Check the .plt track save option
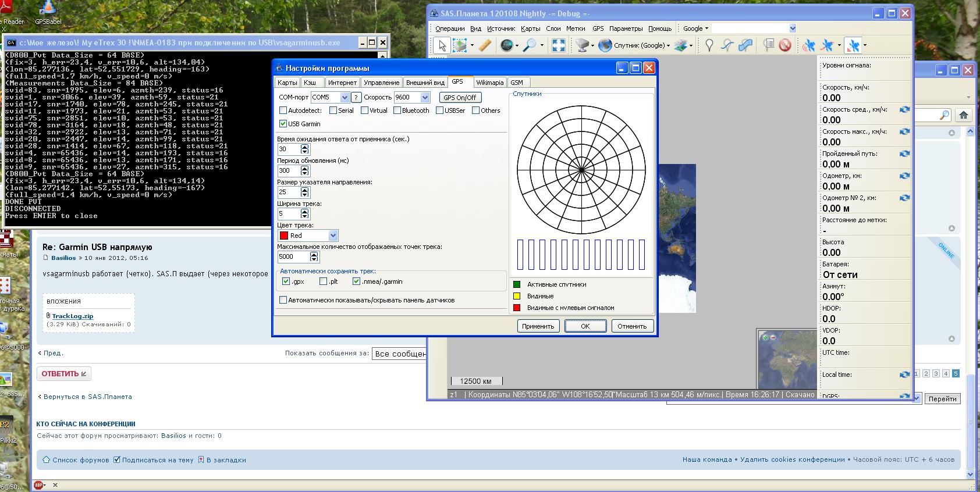Image resolution: width=980 pixels, height=492 pixels. click(x=323, y=281)
